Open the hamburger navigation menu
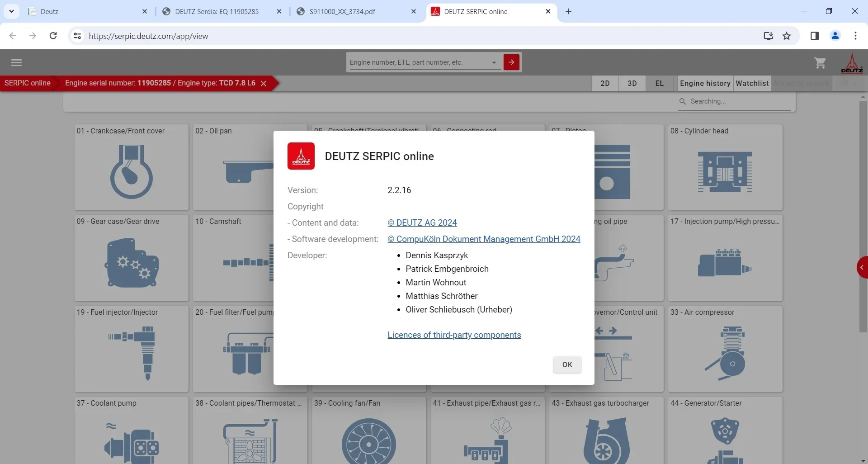868x464 pixels. tap(16, 62)
